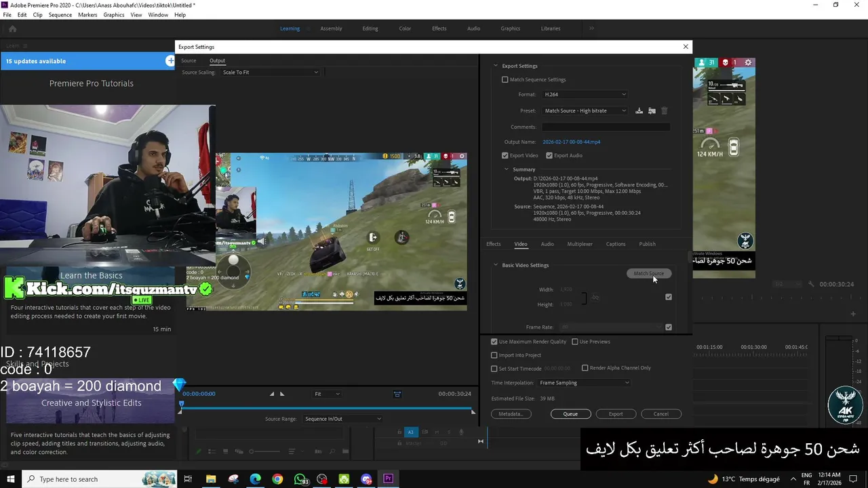The width and height of the screenshot is (868, 488).
Task: Close the Export Settings dialog
Action: tap(686, 47)
